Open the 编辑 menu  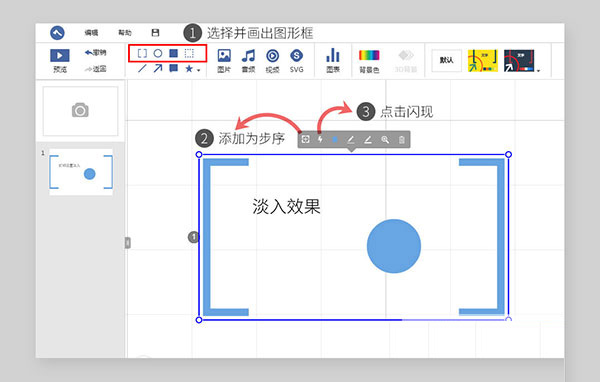click(x=91, y=33)
